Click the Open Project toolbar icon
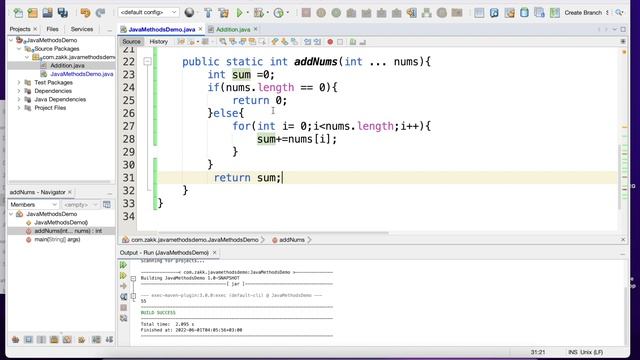The height and width of the screenshot is (360, 640). [x=47, y=13]
